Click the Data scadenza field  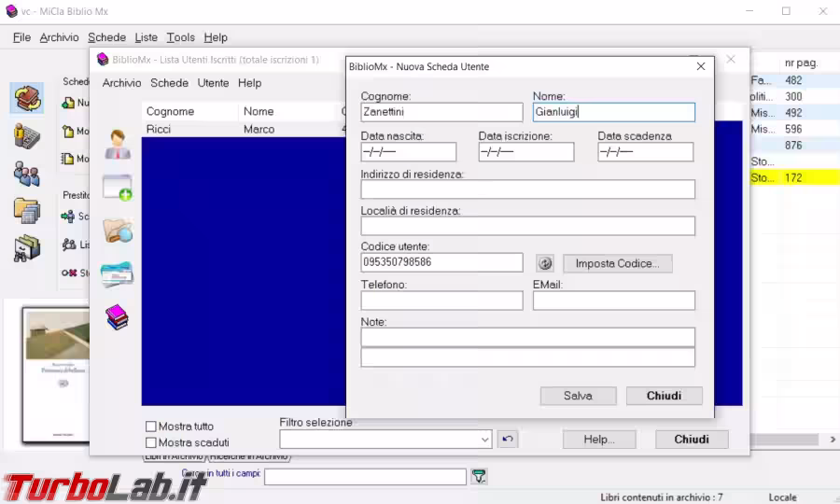coord(646,151)
